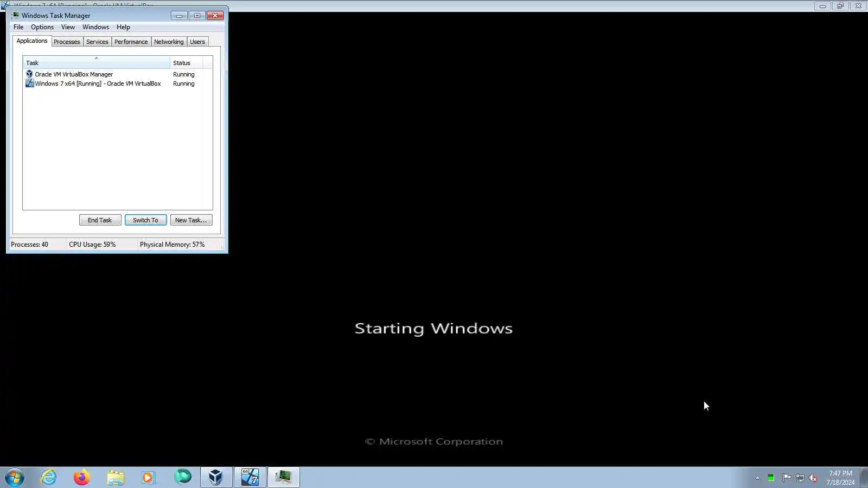
Task: Open Windows Explorer folder taskbar icon
Action: (115, 478)
